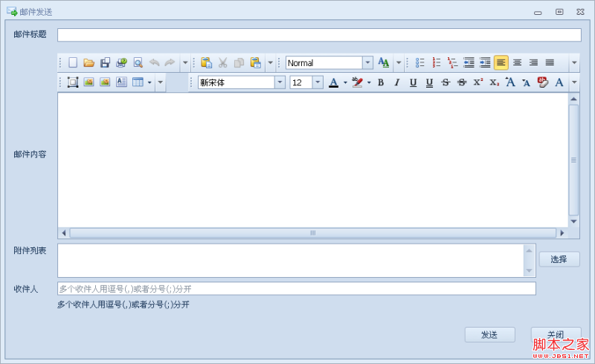
Task: Open the font size 12 dropdown
Action: (318, 82)
